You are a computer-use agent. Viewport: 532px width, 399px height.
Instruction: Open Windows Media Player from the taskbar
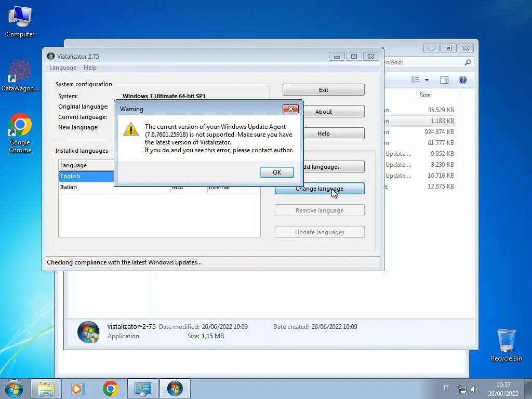click(x=77, y=389)
